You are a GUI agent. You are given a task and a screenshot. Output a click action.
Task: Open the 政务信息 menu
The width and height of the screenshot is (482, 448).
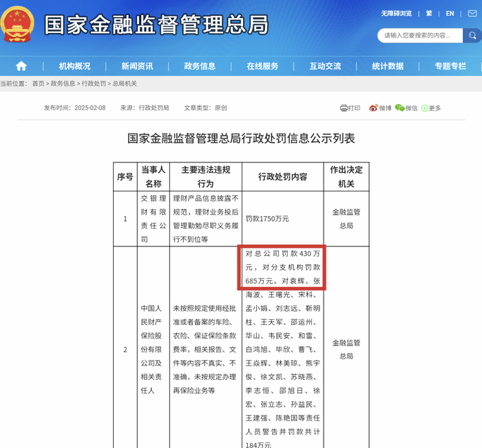(200, 66)
